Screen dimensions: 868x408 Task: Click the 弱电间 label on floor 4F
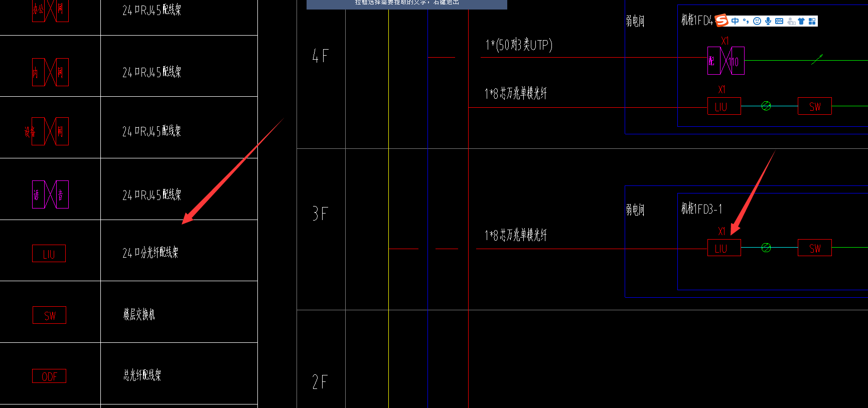635,21
